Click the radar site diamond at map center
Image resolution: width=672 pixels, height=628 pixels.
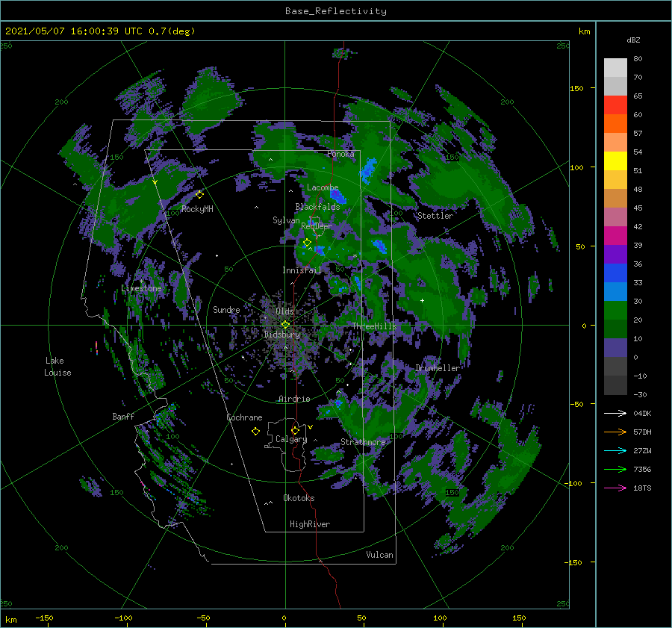click(285, 325)
